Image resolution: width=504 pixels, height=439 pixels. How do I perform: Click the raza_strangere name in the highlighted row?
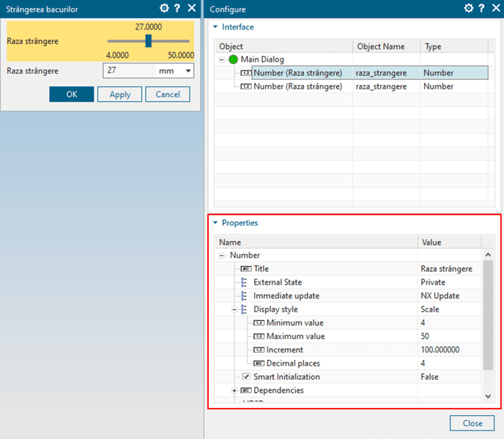click(x=381, y=73)
